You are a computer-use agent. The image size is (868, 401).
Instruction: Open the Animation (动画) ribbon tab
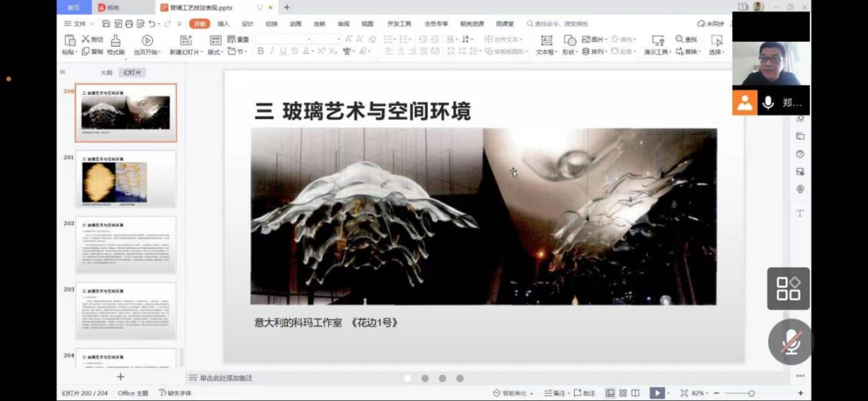point(295,24)
